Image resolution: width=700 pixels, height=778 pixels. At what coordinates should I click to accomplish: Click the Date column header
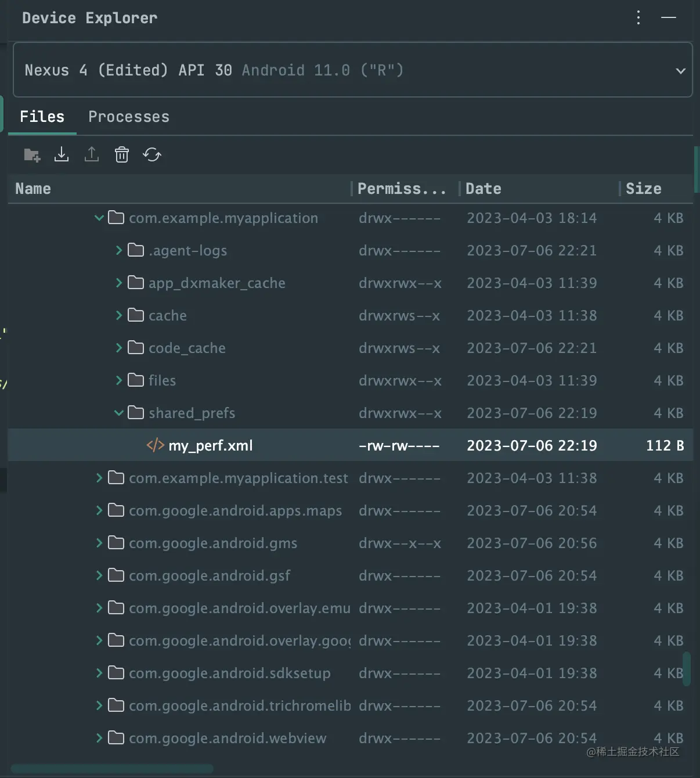coord(483,189)
